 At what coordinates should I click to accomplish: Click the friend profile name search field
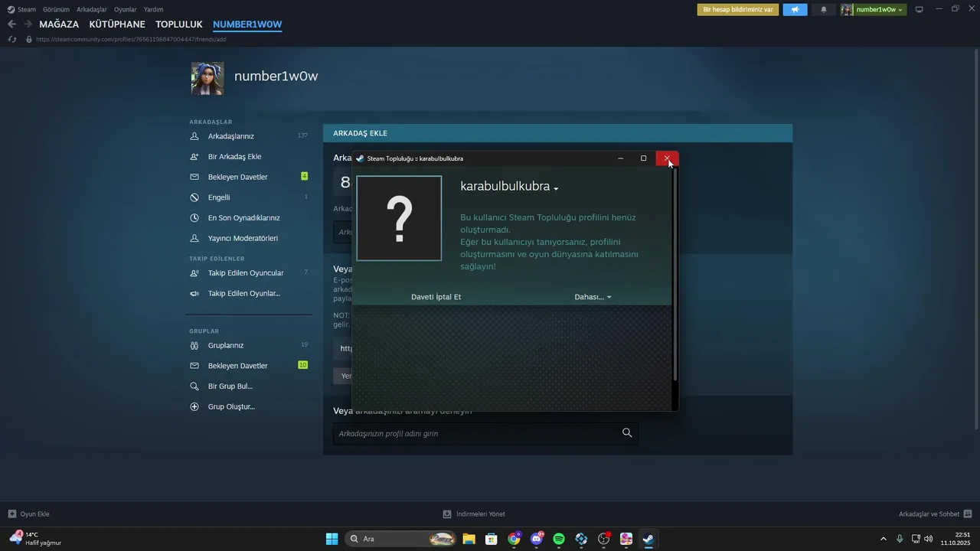point(485,433)
